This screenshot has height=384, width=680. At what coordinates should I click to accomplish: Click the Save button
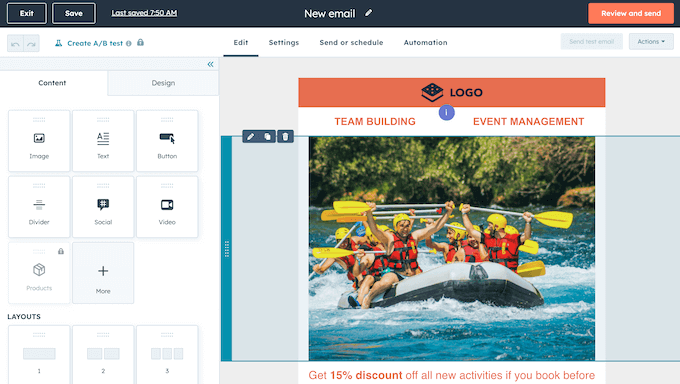tap(74, 13)
